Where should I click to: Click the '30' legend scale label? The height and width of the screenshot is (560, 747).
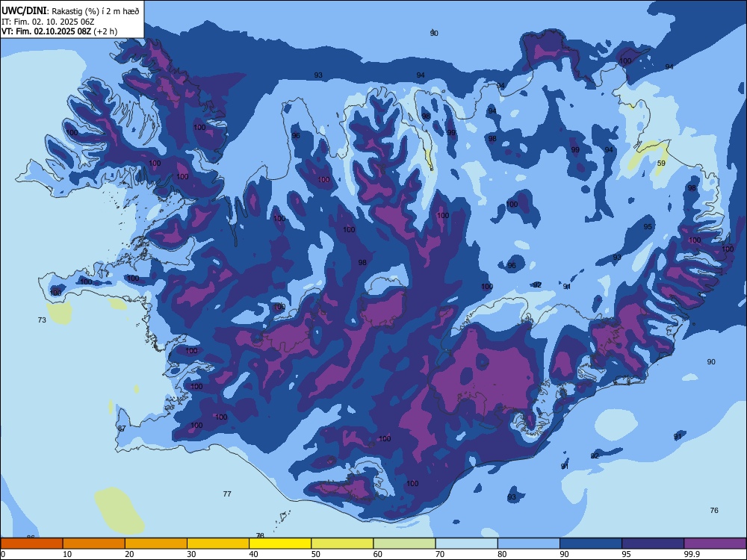pyautogui.click(x=191, y=554)
